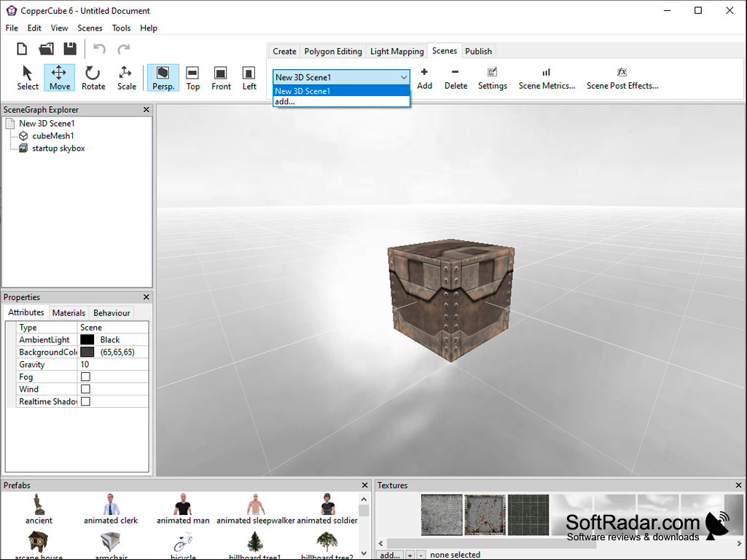Select startup skybox in the scene tree

click(x=58, y=148)
